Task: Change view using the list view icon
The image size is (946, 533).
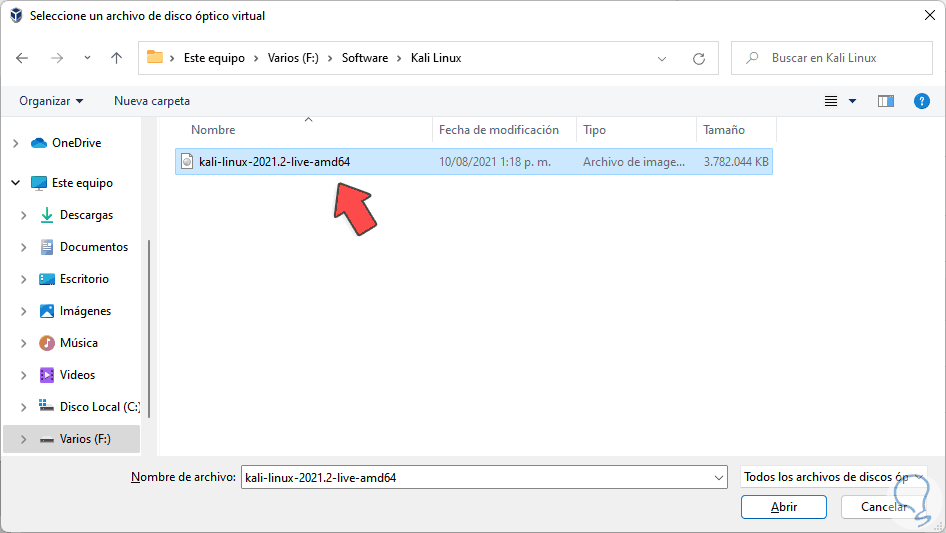Action: click(x=831, y=101)
